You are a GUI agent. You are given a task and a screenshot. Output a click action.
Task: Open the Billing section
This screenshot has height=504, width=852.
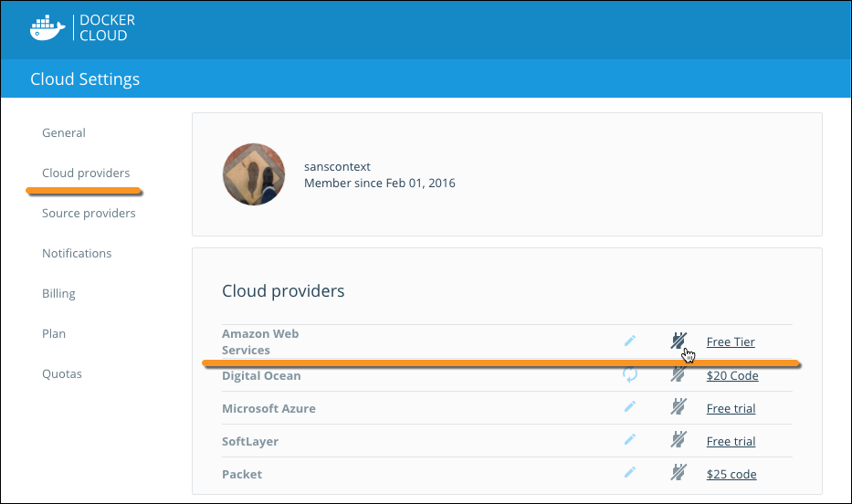pyautogui.click(x=58, y=294)
